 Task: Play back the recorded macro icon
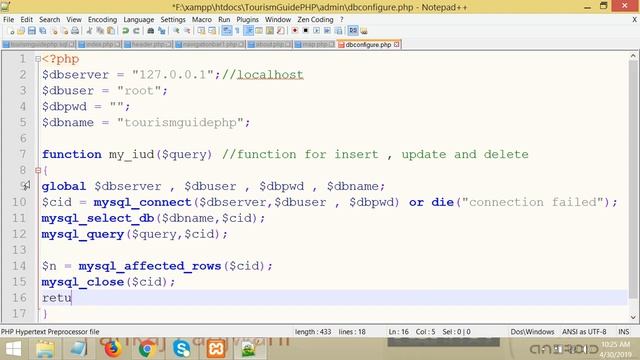click(316, 31)
